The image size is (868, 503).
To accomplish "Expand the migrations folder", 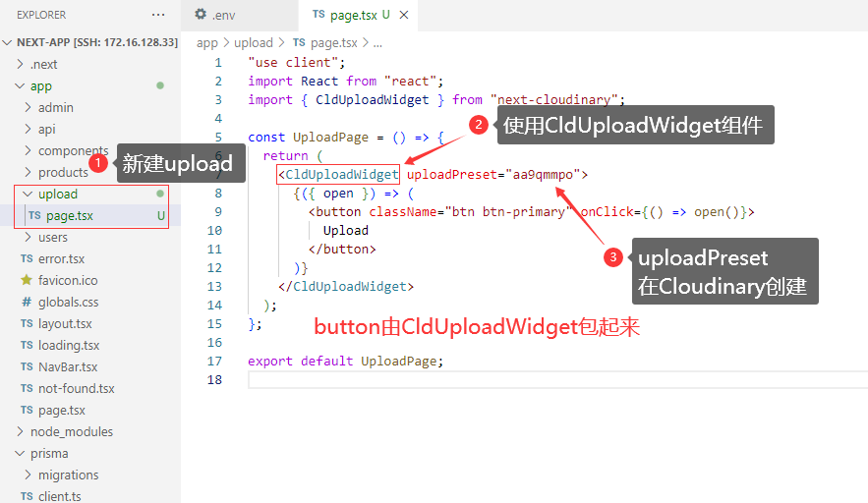I will pyautogui.click(x=28, y=475).
